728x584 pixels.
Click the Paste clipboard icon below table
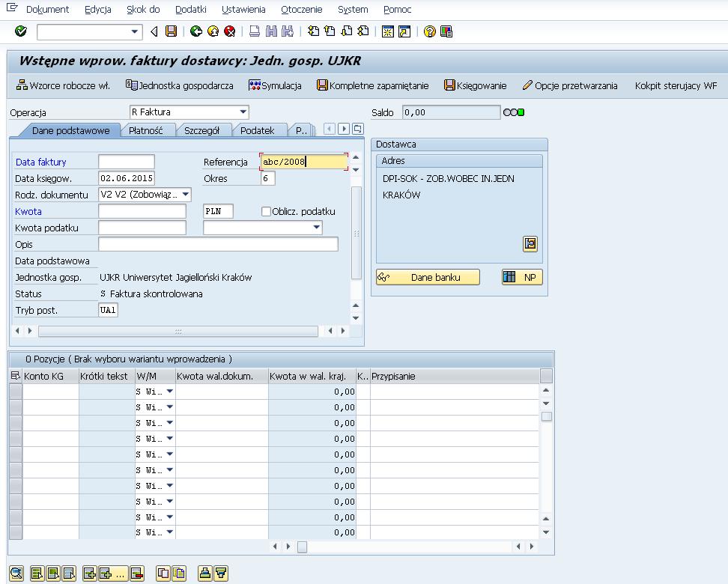pyautogui.click(x=179, y=574)
